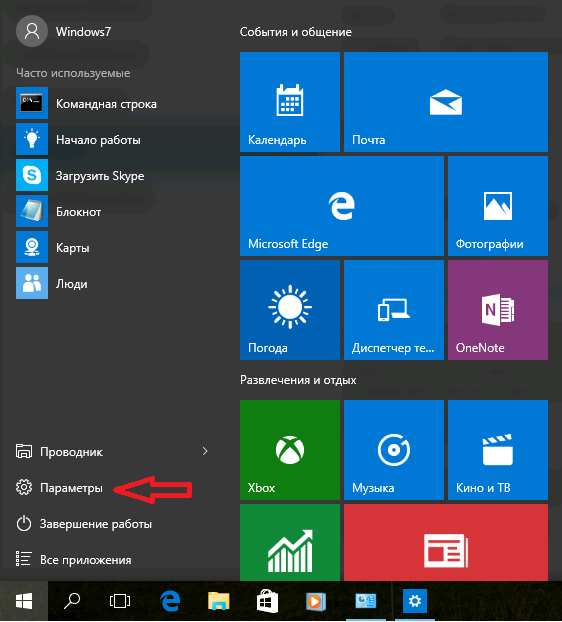Switch to Settings gear on taskbar
562x622 pixels.
click(x=415, y=601)
